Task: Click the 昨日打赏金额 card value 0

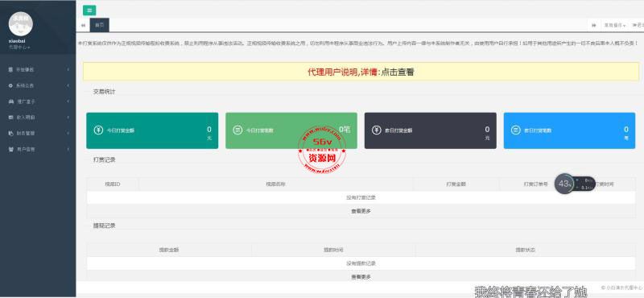Action: [x=487, y=130]
